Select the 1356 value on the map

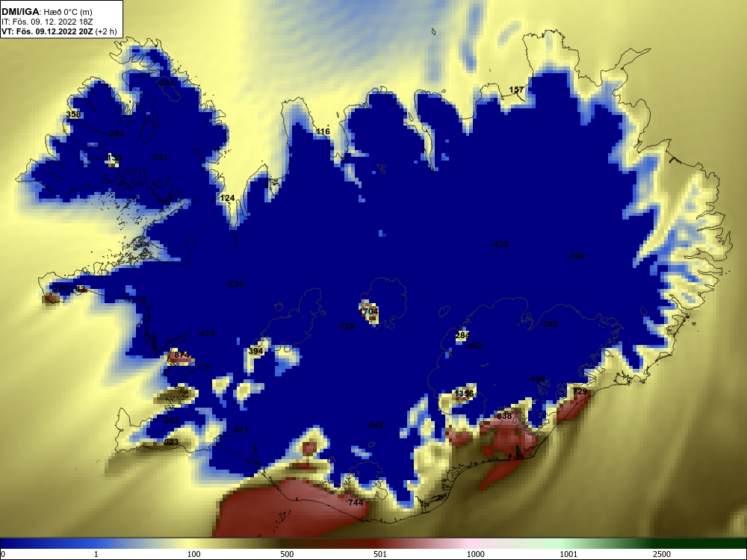[x=464, y=393]
